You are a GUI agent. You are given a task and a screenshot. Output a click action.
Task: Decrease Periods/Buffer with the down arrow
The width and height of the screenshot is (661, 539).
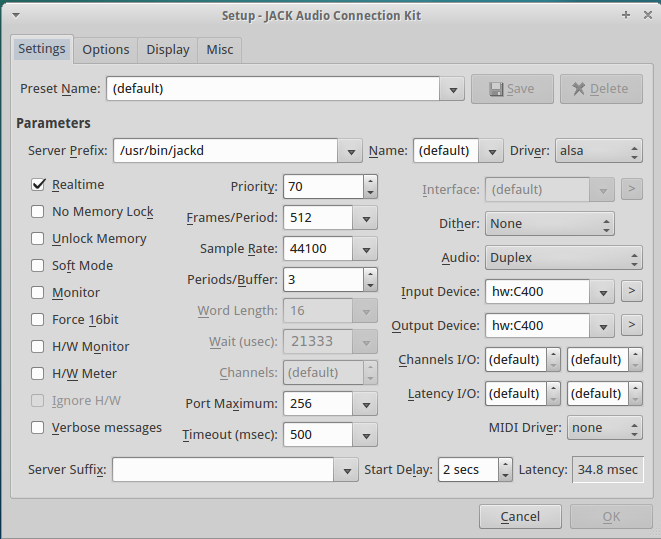[370, 284]
